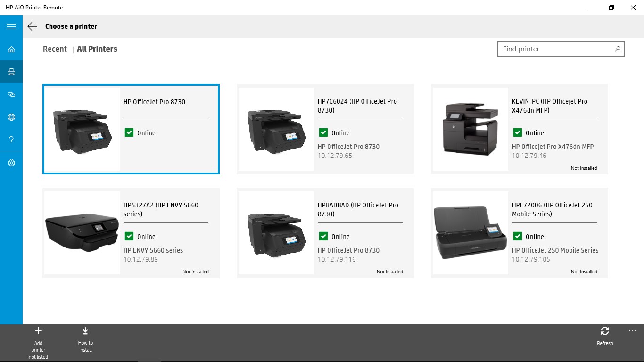Click the back arrow beside Choose a printer
Viewport: 644px width, 362px height.
click(x=32, y=26)
